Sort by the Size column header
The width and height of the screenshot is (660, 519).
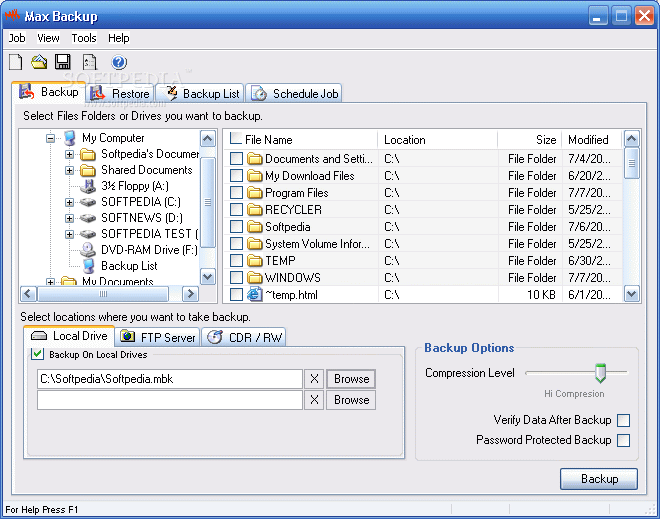click(530, 139)
